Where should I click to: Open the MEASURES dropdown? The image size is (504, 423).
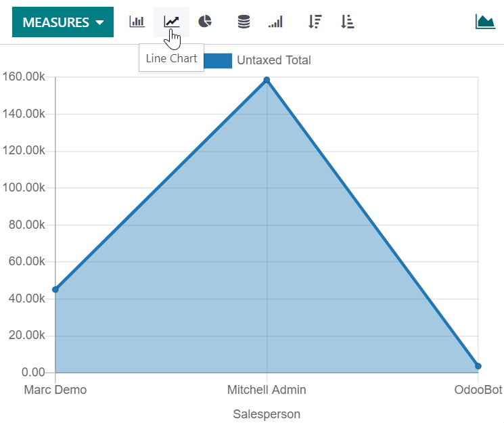click(x=63, y=22)
